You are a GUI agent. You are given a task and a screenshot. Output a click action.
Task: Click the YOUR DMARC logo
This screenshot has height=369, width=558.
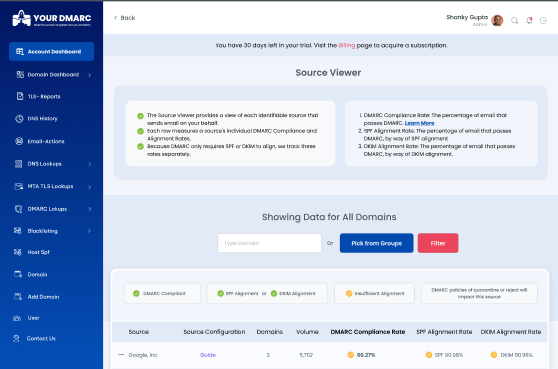pyautogui.click(x=52, y=18)
